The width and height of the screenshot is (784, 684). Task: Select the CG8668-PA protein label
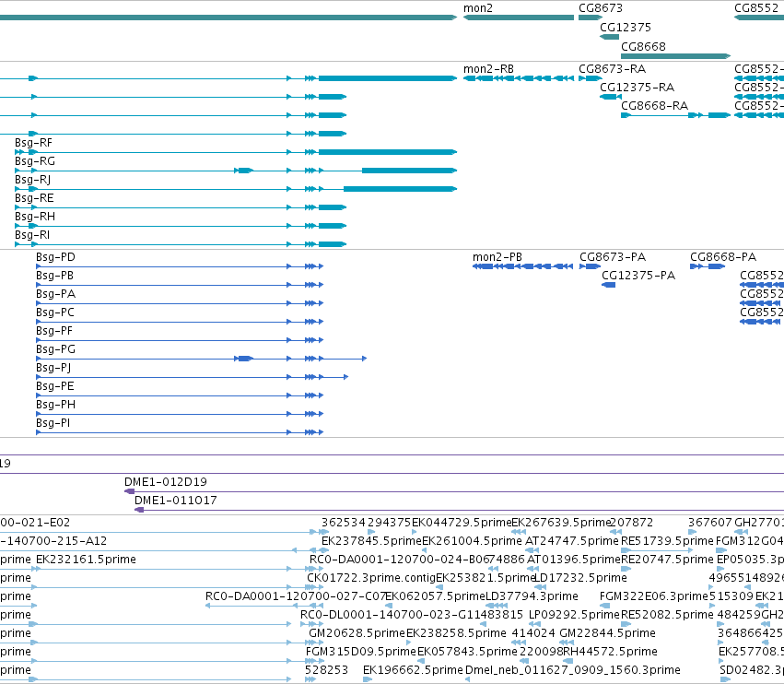click(723, 257)
